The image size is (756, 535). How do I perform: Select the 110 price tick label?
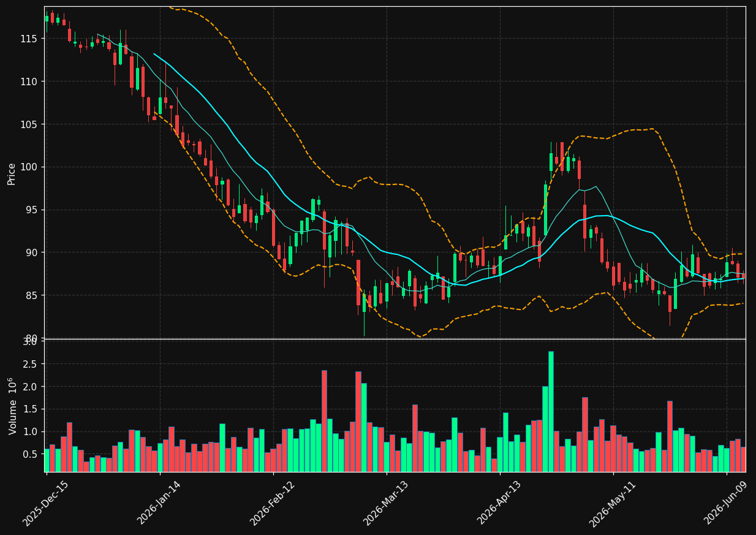(x=29, y=82)
